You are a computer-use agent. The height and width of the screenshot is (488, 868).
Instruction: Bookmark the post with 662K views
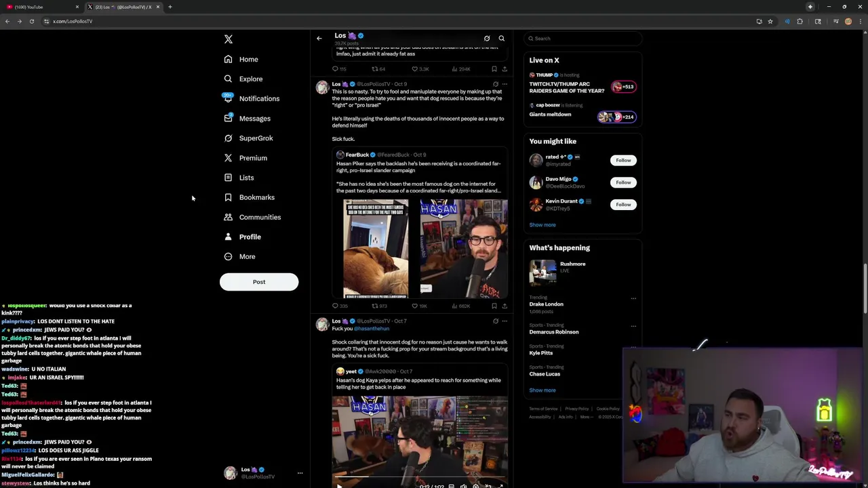(494, 306)
